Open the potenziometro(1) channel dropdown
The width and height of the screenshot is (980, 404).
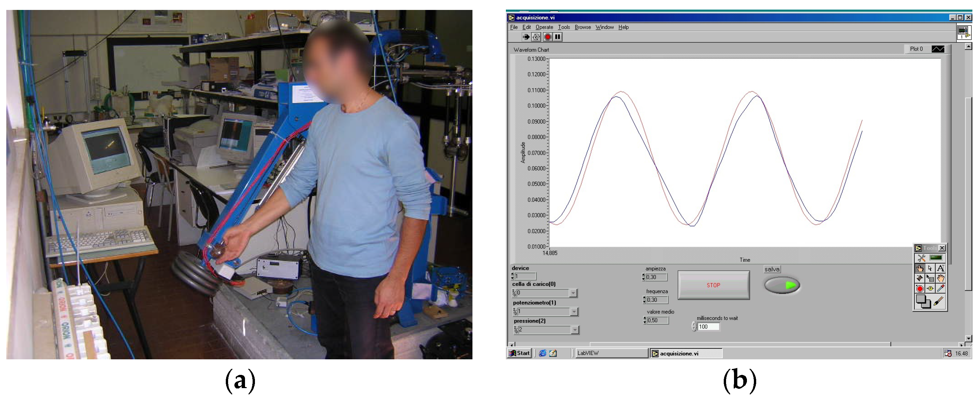coord(574,312)
